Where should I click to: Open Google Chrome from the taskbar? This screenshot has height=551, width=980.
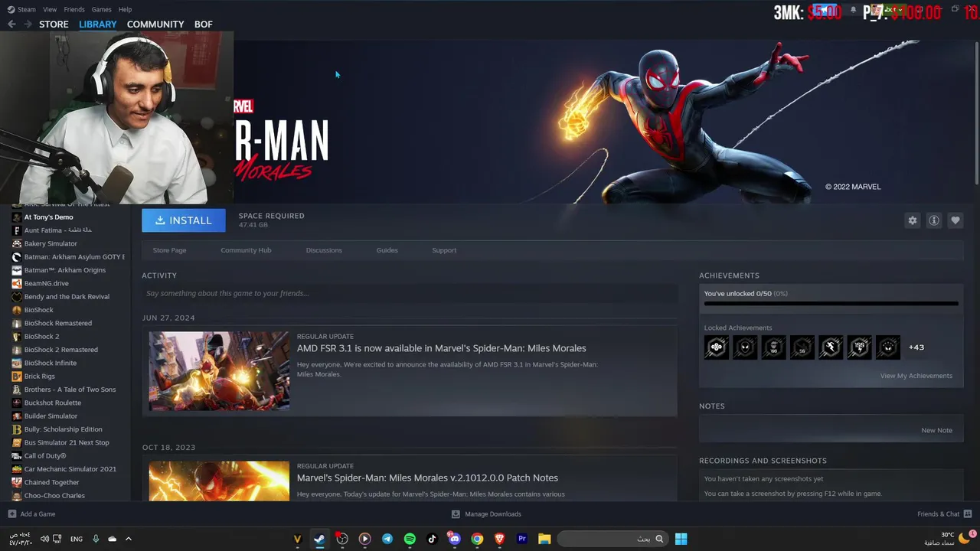point(477,539)
